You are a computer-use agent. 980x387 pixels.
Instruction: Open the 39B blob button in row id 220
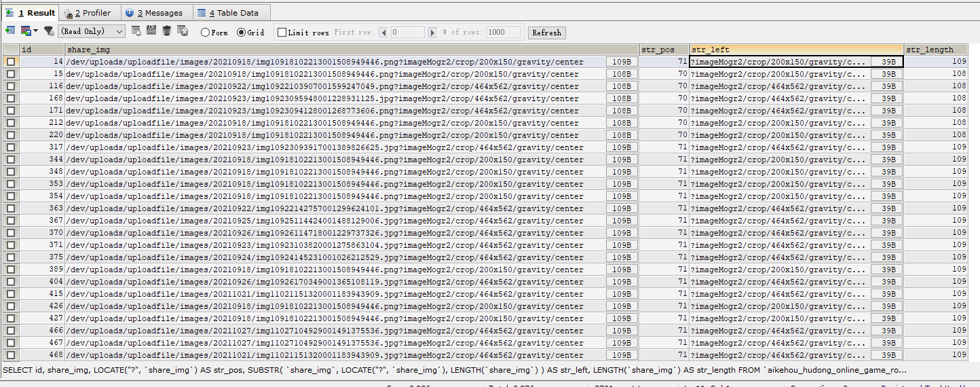887,135
